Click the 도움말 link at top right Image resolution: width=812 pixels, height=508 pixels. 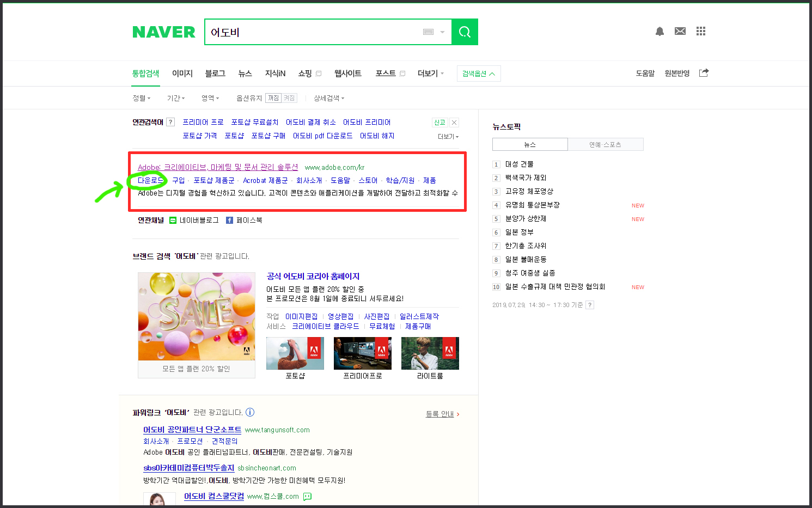645,74
